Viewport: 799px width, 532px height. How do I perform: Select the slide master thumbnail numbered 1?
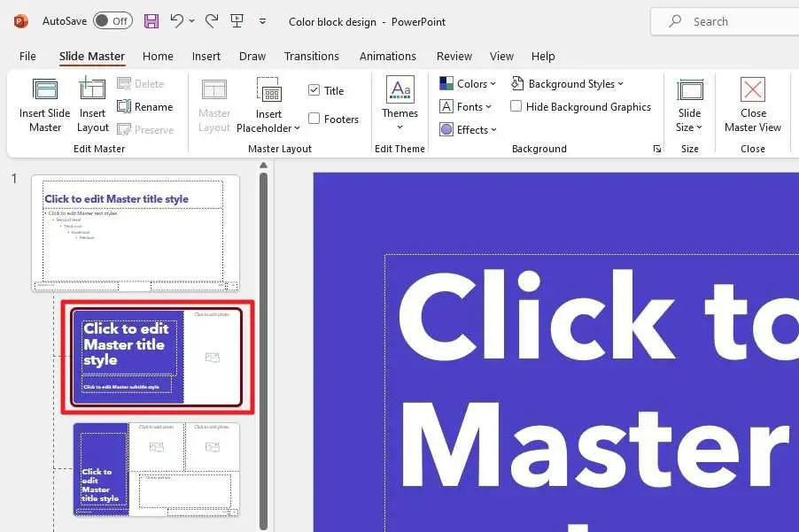click(x=135, y=233)
